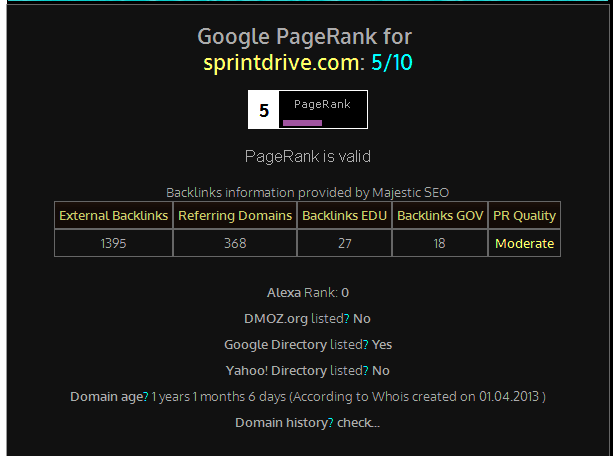Click the Backlinks GOV column header
613x456 pixels.
click(440, 215)
